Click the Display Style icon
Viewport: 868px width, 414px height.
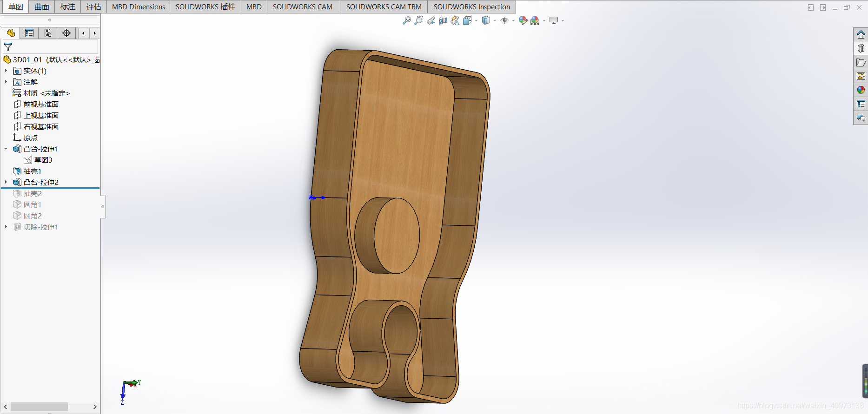486,20
